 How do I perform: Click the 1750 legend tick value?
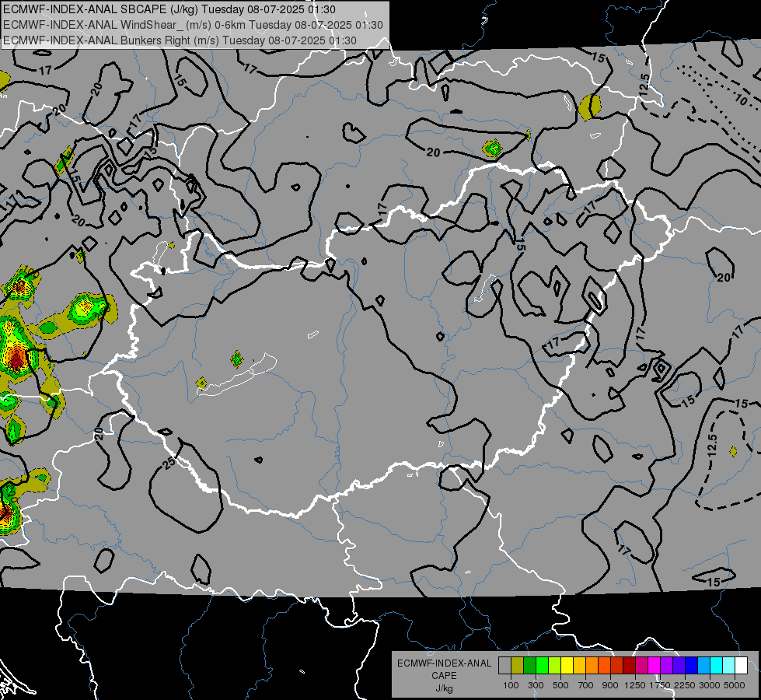(x=660, y=685)
